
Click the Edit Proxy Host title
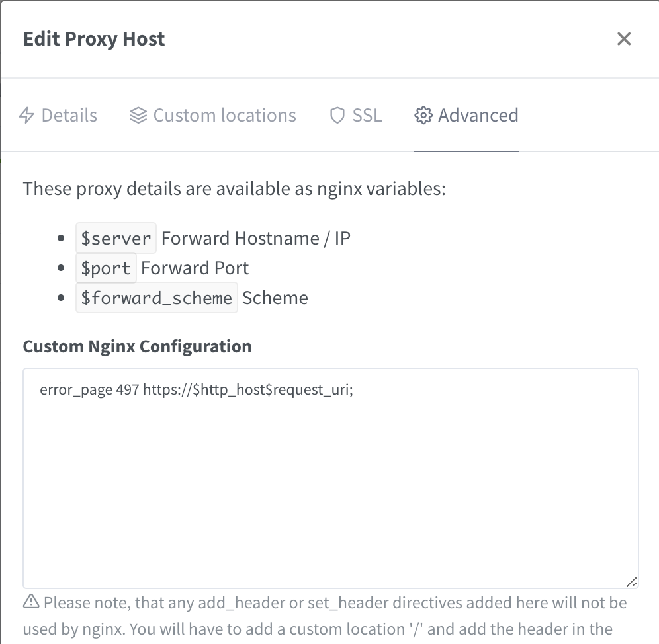click(94, 39)
